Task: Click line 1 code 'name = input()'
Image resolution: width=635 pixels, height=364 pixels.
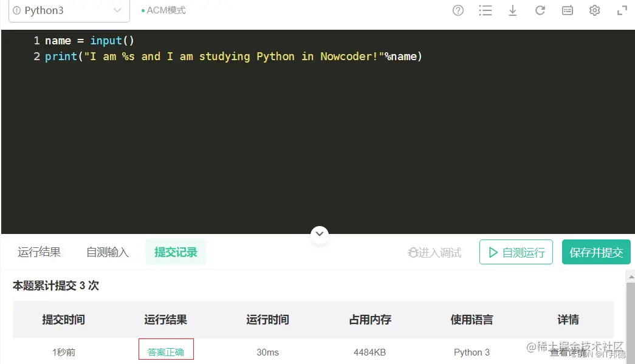Action: pyautogui.click(x=89, y=41)
